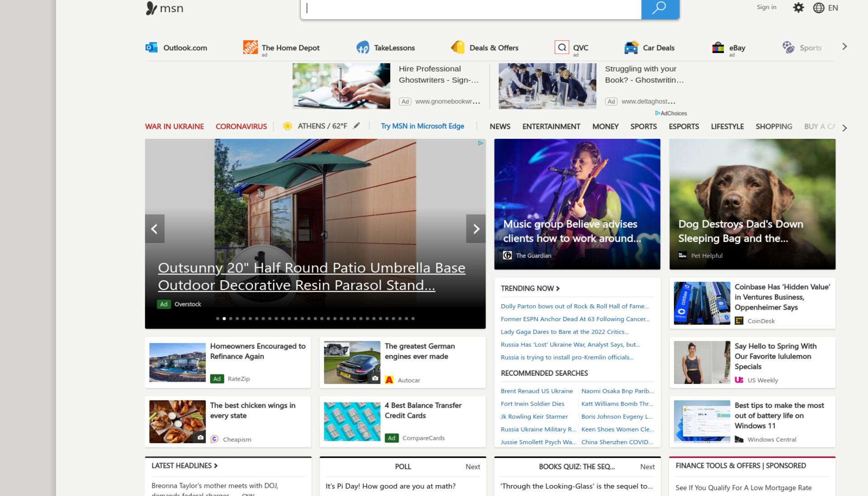Screen dimensions: 868x496
Task: Open Windows 11 battery life article
Action: click(752, 421)
